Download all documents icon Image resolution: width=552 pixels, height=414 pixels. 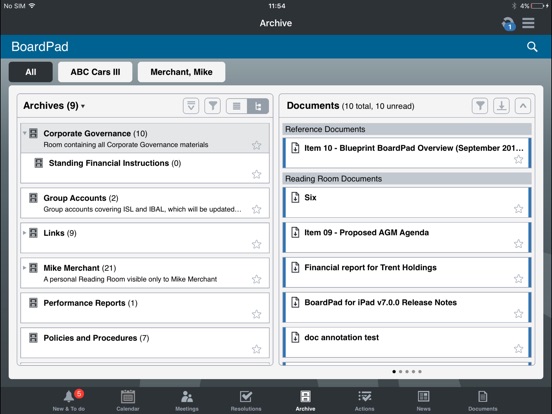tap(501, 106)
